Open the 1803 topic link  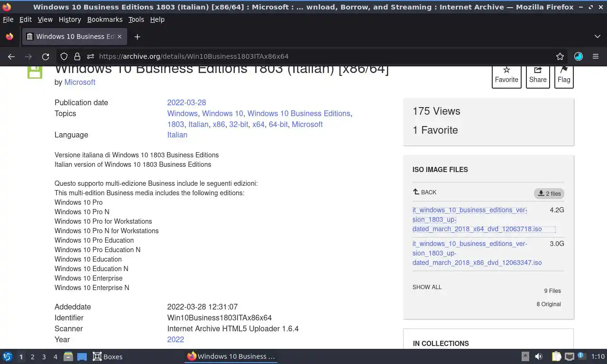[175, 124]
